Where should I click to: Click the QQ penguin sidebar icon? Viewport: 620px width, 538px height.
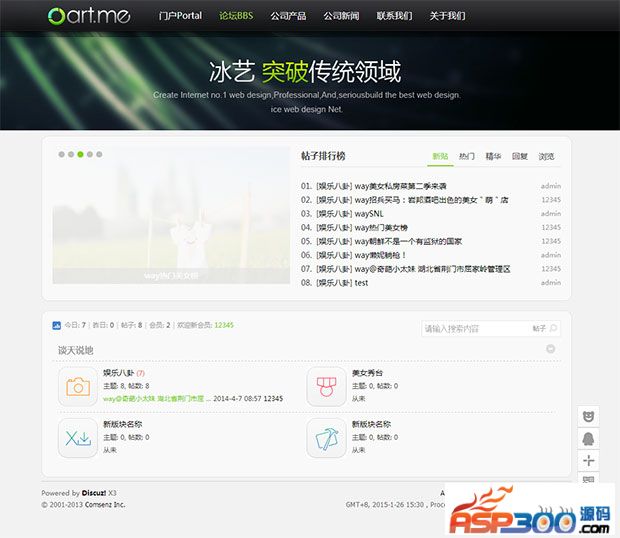click(588, 438)
